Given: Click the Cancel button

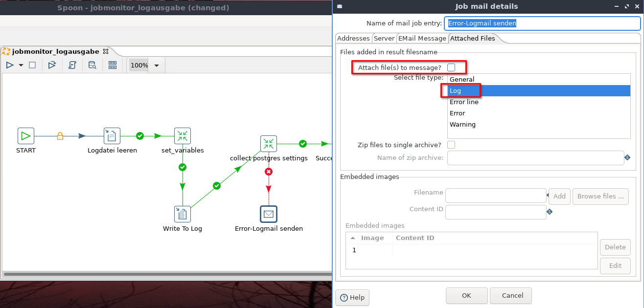Looking at the screenshot, I should coord(510,295).
